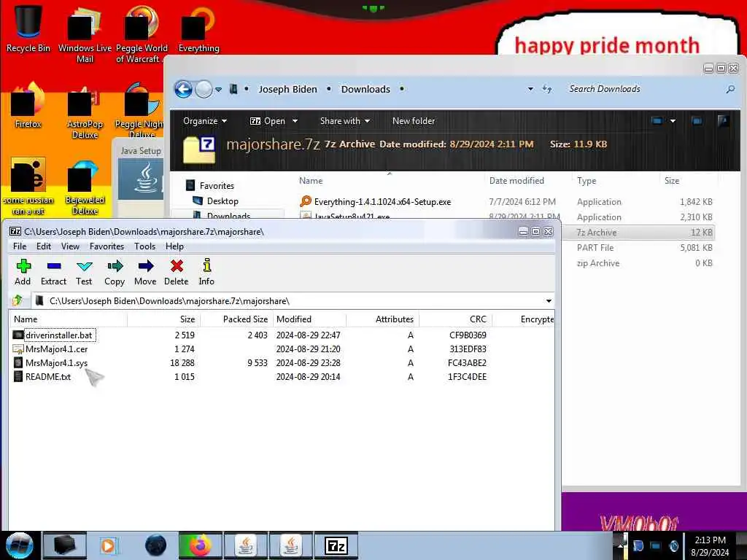Select the Move tool in 7-Zip
Viewport: 747px width, 560px height.
(x=145, y=272)
